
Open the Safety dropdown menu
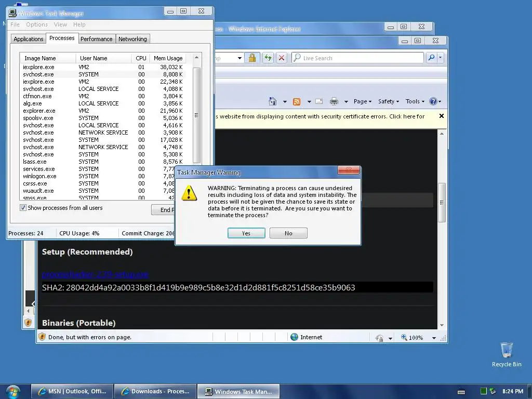[x=389, y=101]
